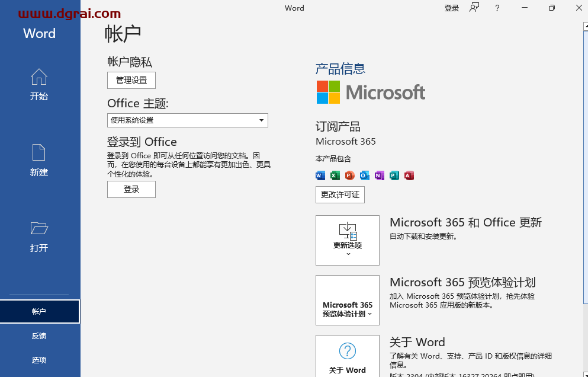Click the Excel icon in product list

point(335,175)
